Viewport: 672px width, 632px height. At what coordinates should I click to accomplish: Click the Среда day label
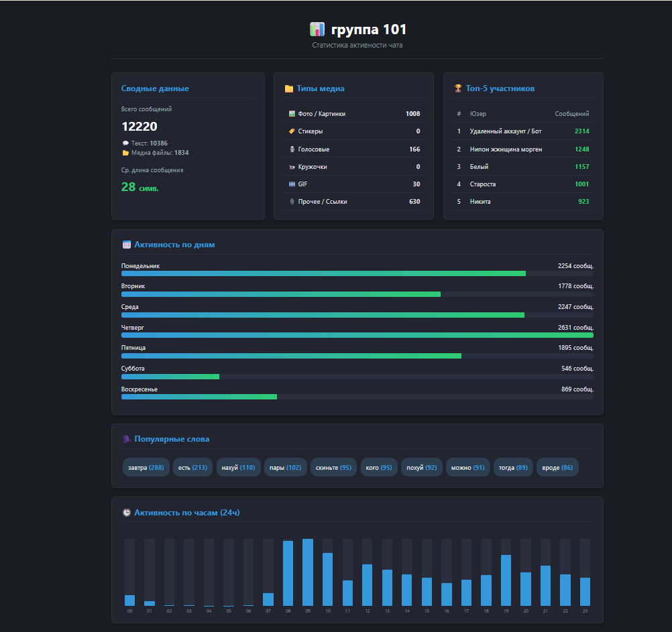(130, 307)
